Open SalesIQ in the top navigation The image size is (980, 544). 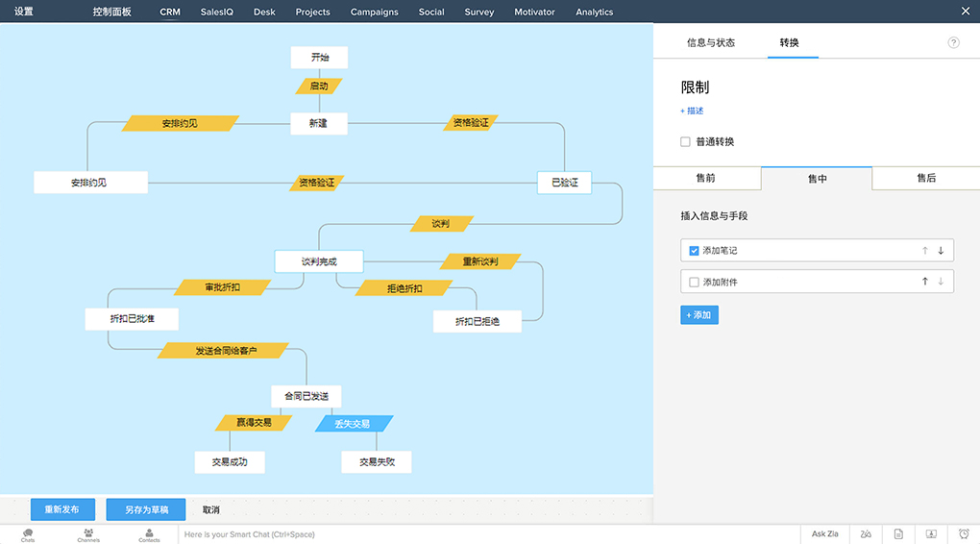tap(216, 12)
